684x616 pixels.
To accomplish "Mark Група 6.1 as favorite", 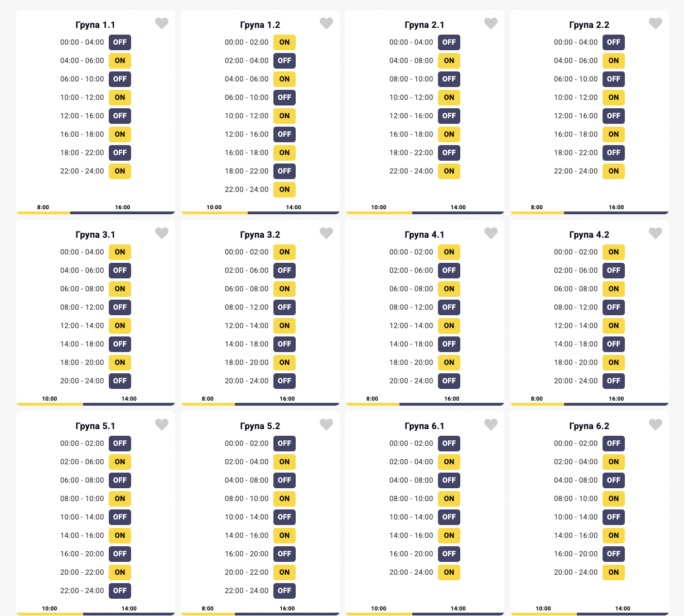I will 490,425.
